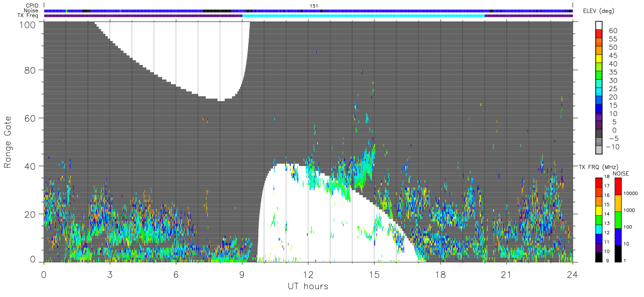Click the x-axis tick label '3'
Screen dimensions: 644x297
(110, 274)
